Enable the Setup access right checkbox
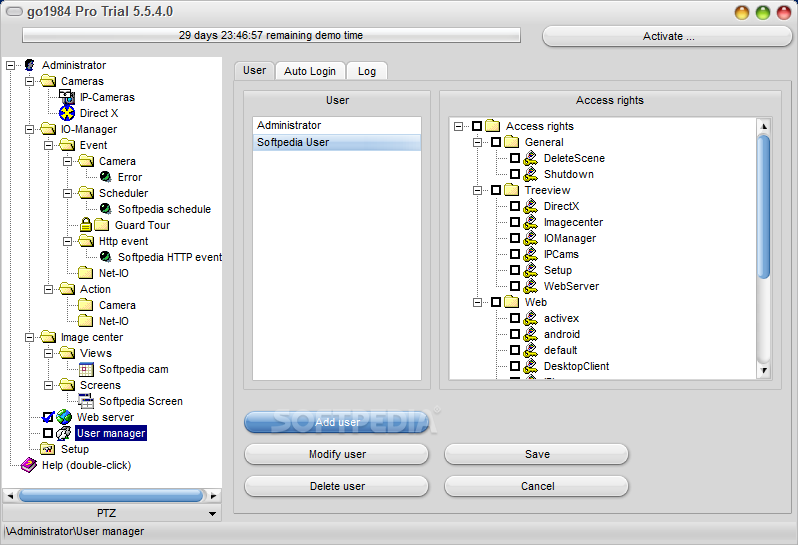This screenshot has width=798, height=545. (515, 270)
